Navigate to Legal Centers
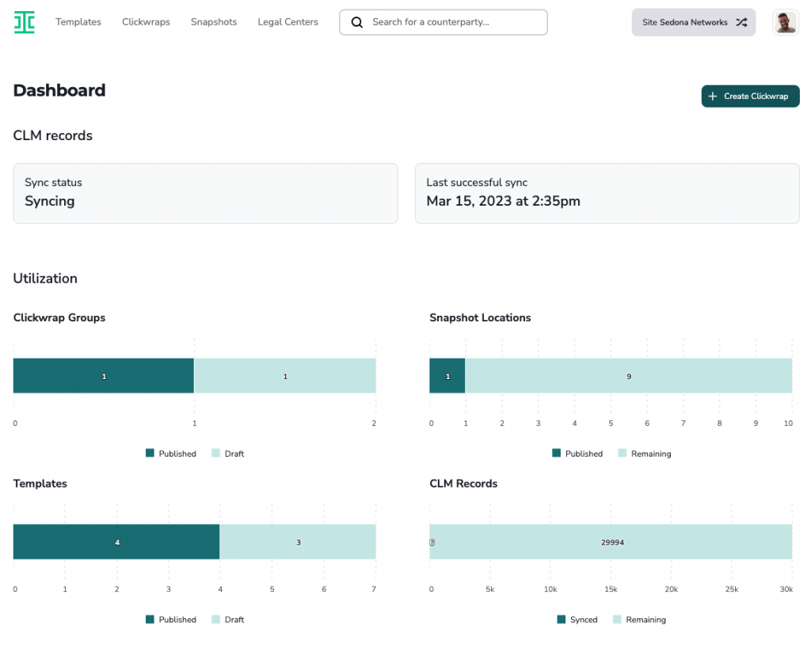 [287, 22]
